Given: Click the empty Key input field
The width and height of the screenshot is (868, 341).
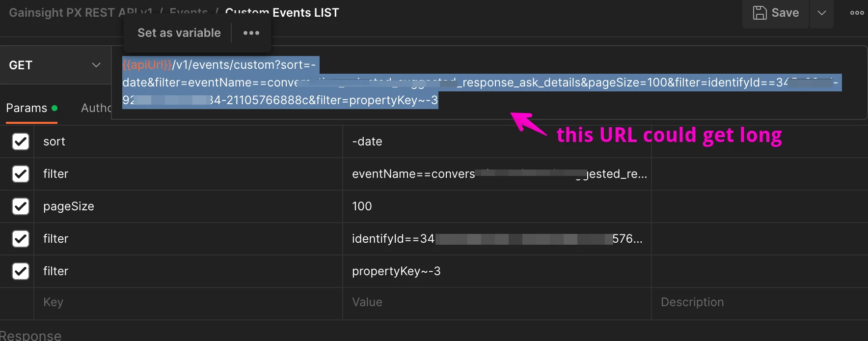Looking at the screenshot, I should [x=188, y=302].
